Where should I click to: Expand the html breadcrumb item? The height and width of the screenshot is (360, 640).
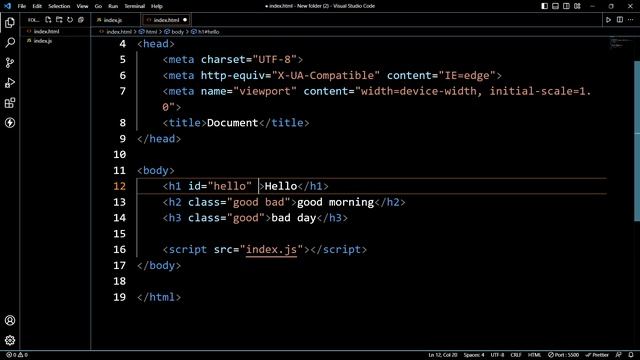coord(148,31)
